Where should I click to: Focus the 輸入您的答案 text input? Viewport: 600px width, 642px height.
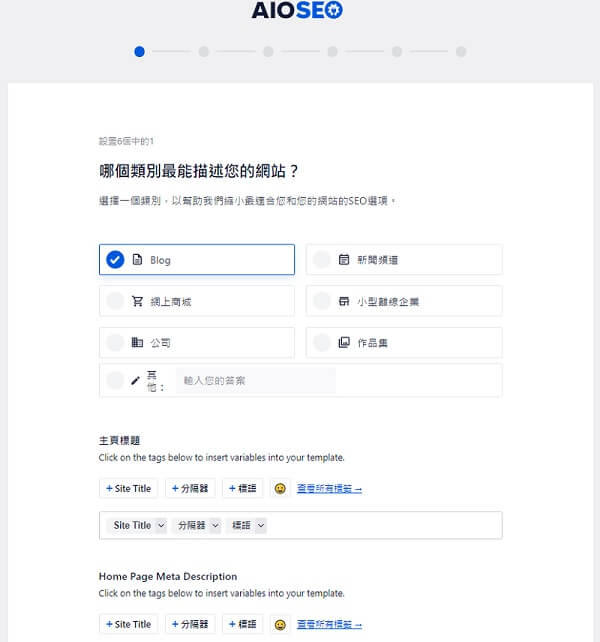tap(256, 381)
